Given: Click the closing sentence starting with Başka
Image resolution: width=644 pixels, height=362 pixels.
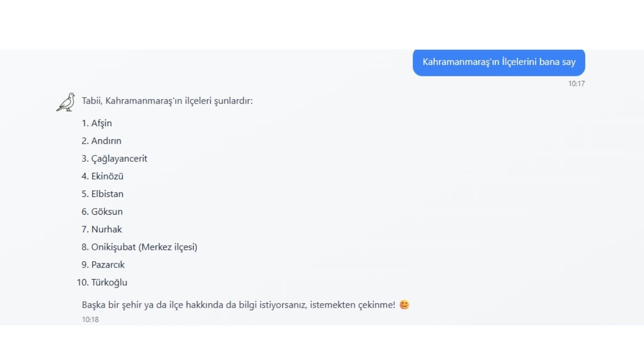Looking at the screenshot, I should [238, 305].
